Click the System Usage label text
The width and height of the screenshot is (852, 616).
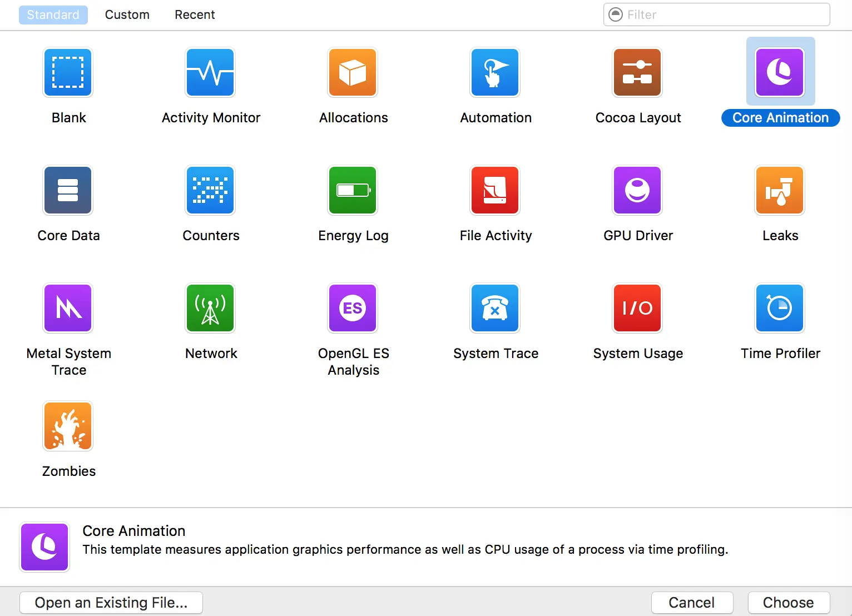pyautogui.click(x=638, y=354)
